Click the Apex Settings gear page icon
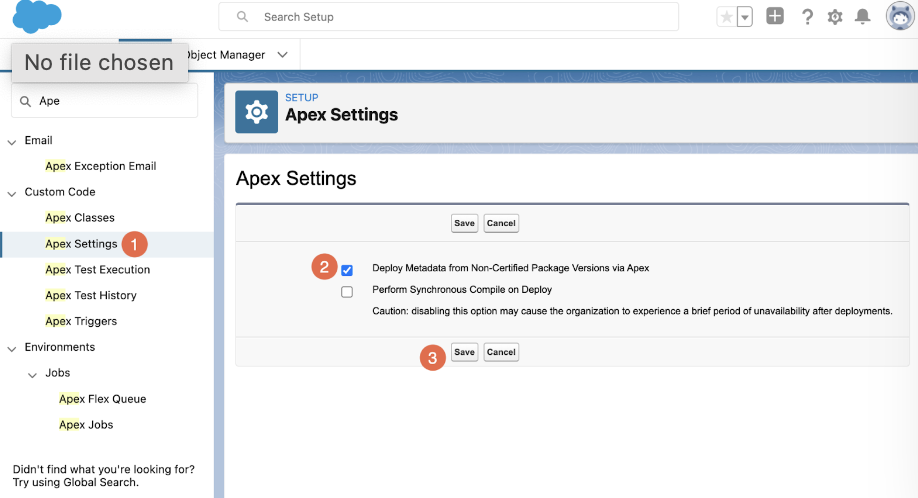 [256, 112]
